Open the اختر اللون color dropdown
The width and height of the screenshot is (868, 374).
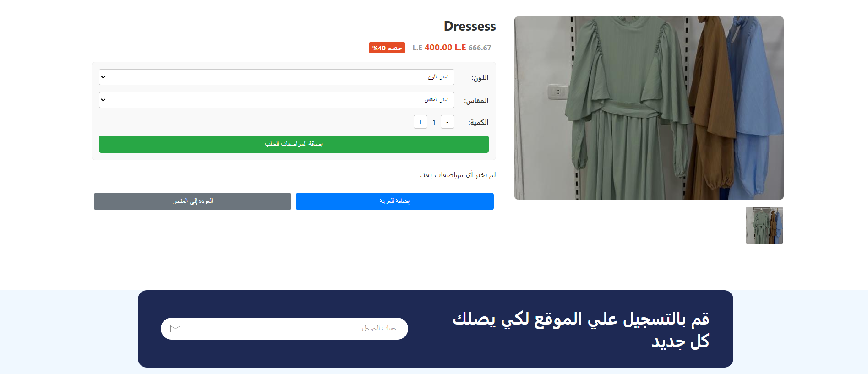pos(277,77)
